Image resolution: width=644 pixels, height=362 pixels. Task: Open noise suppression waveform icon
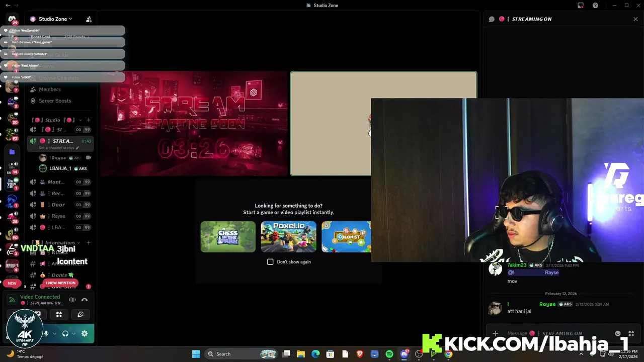[72, 300]
